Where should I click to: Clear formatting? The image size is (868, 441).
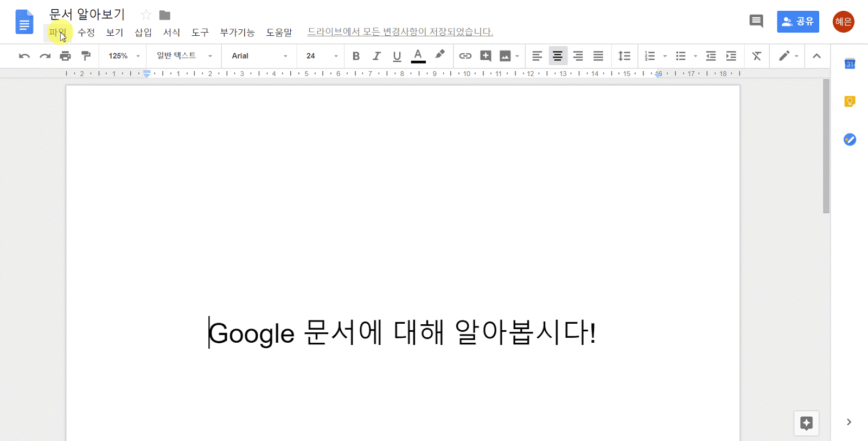(757, 56)
